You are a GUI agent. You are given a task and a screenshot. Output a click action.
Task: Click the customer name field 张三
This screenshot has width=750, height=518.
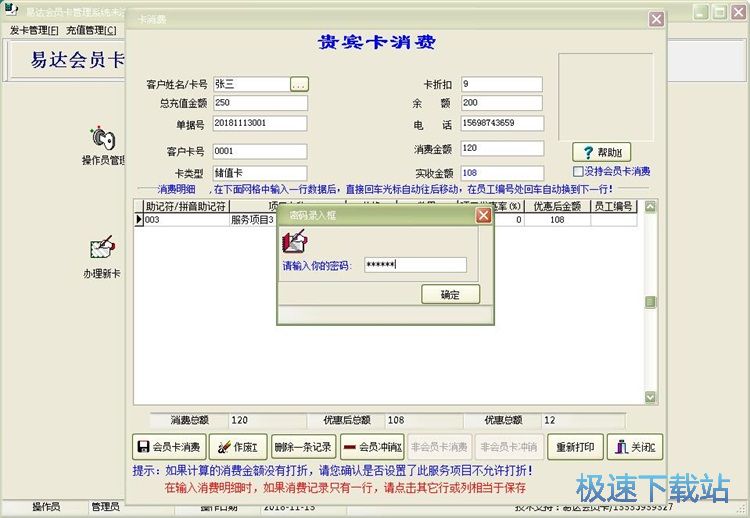click(x=252, y=84)
